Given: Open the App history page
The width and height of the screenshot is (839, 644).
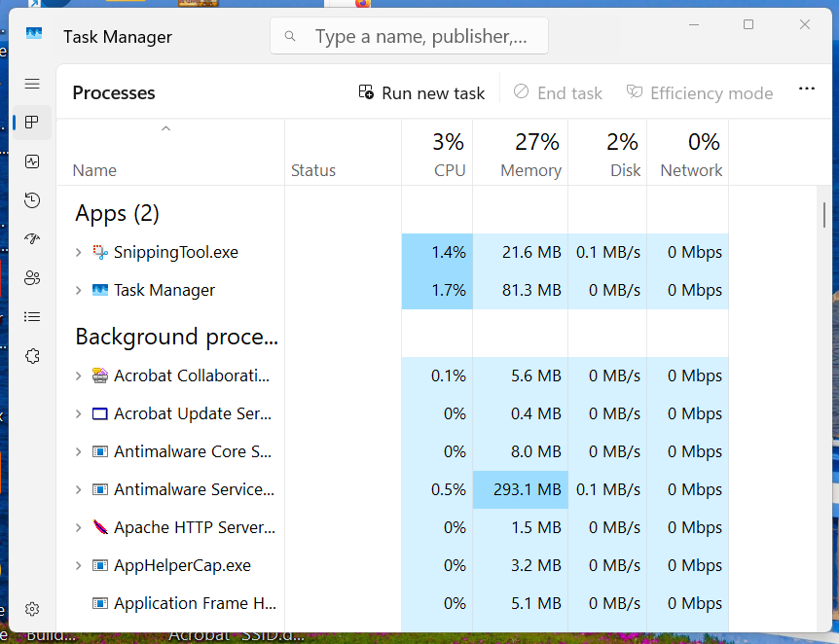Looking at the screenshot, I should click(32, 200).
